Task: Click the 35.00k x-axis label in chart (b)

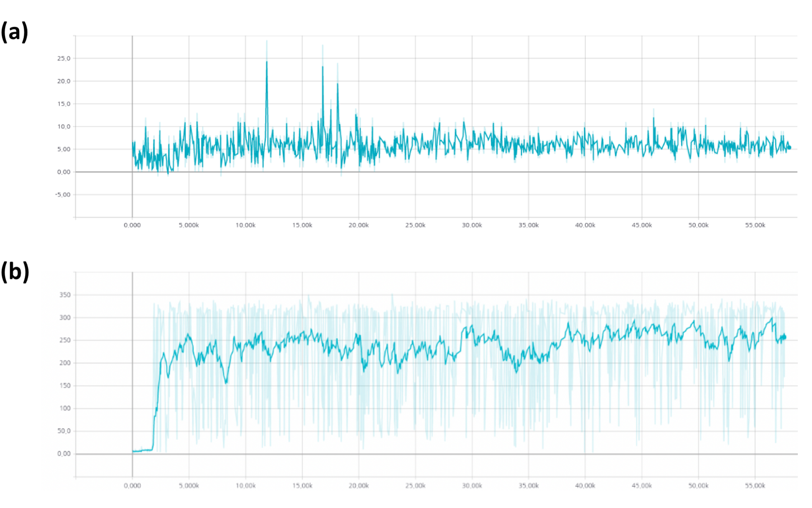Action: tap(528, 486)
